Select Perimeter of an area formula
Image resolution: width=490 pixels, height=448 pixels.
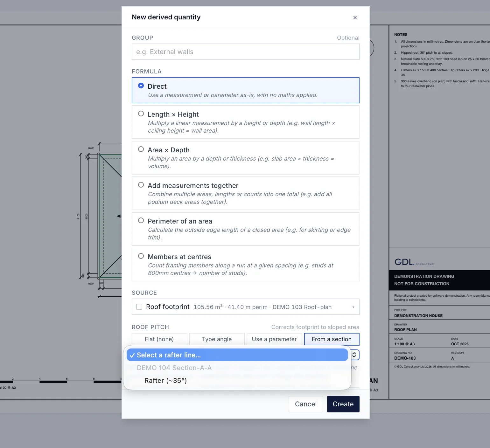tap(245, 229)
